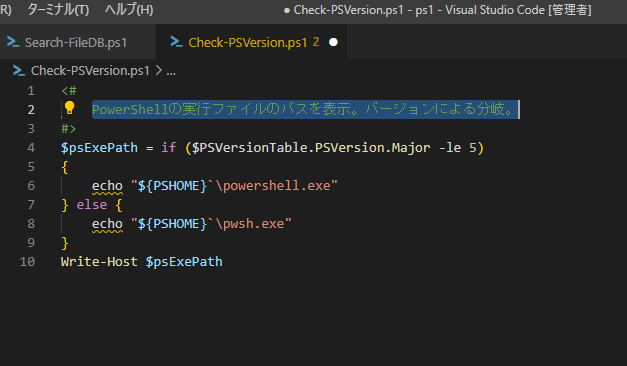Click the problem count badge on Check-PSVersion.ps1 tab
Image resolution: width=627 pixels, height=366 pixels.
coord(316,42)
